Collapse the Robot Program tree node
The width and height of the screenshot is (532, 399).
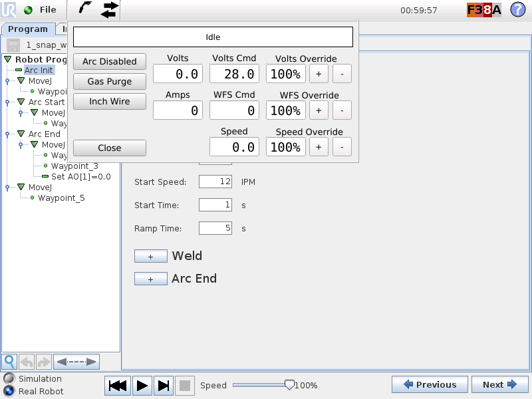(6, 59)
